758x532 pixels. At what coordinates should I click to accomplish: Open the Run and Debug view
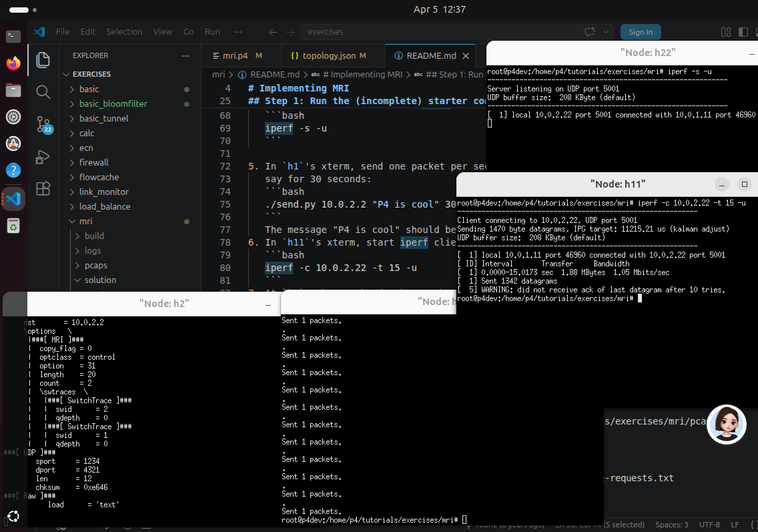(x=43, y=157)
